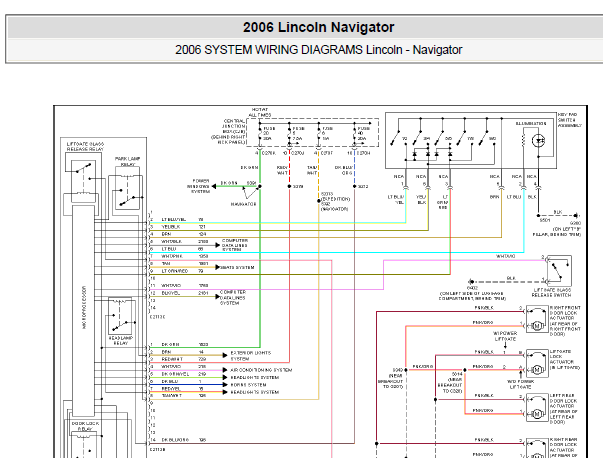
Task: Click the 'W/O POWER LIFTGATE' note
Action: [520, 384]
